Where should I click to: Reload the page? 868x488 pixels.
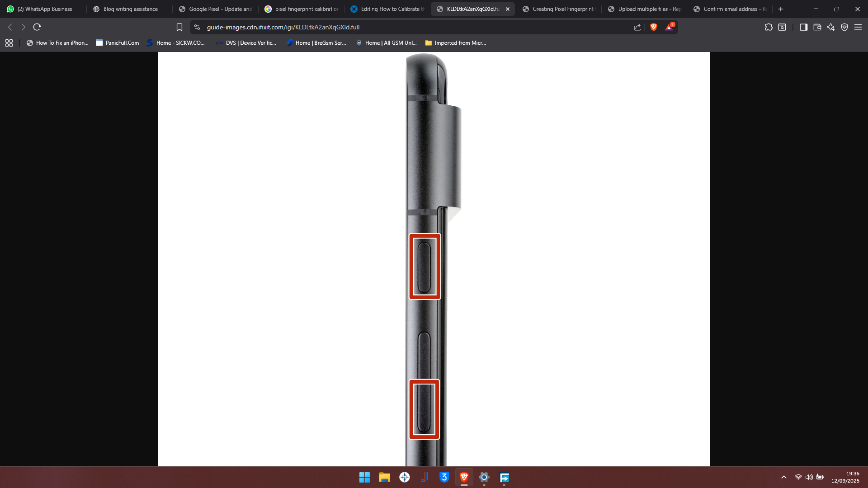[x=37, y=27]
